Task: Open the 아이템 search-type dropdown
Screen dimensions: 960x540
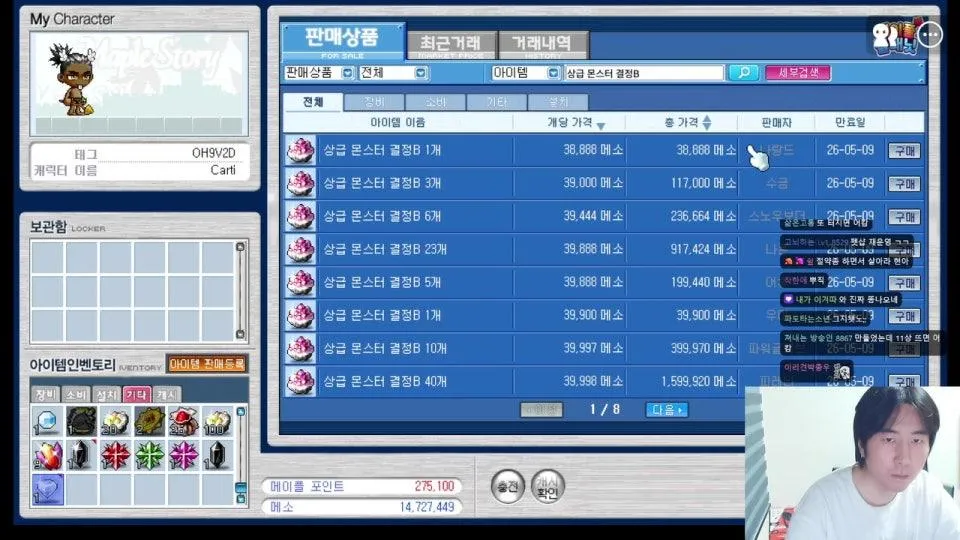Action: tap(553, 73)
